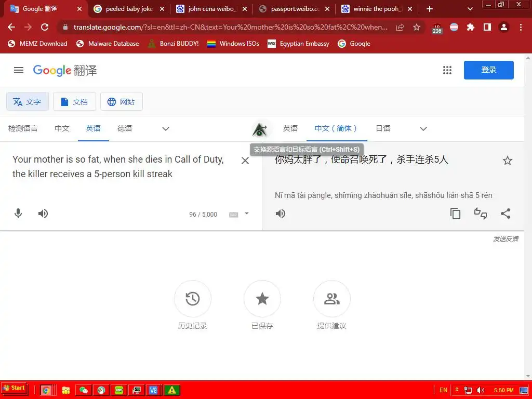532x399 pixels.
Task: Open the Egyptian Embassy bookmark
Action: 298,44
